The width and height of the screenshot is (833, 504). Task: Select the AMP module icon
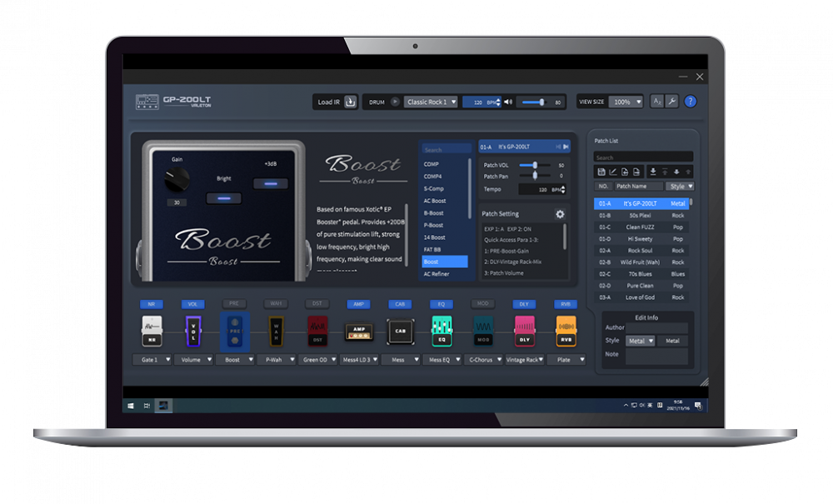359,332
